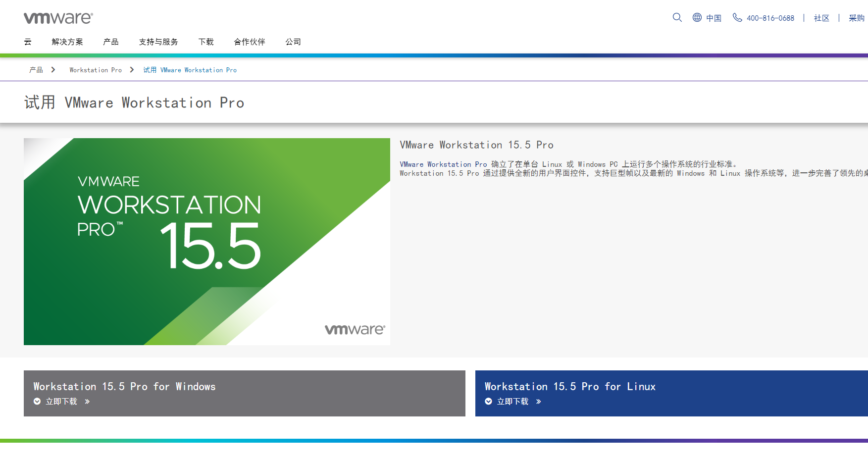868x462 pixels.
Task: Select the 中国 region link
Action: [714, 18]
